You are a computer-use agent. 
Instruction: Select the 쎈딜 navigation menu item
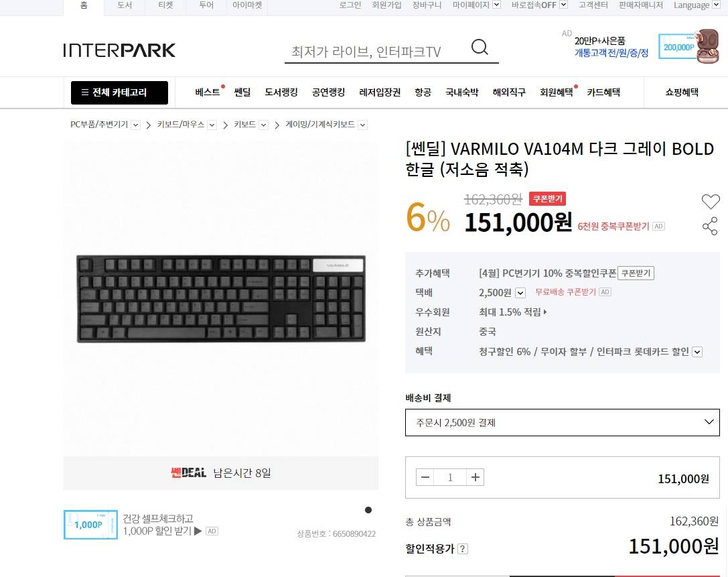[242, 92]
